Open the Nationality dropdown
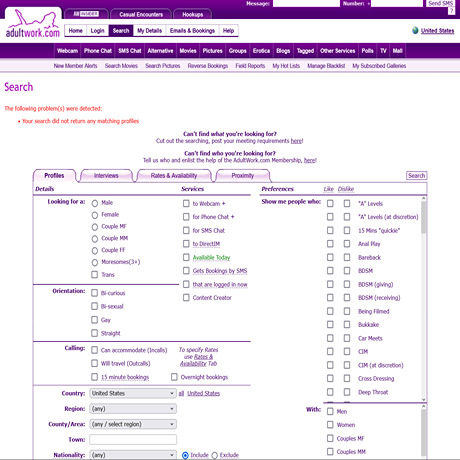This screenshot has width=460, height=460. pyautogui.click(x=133, y=455)
